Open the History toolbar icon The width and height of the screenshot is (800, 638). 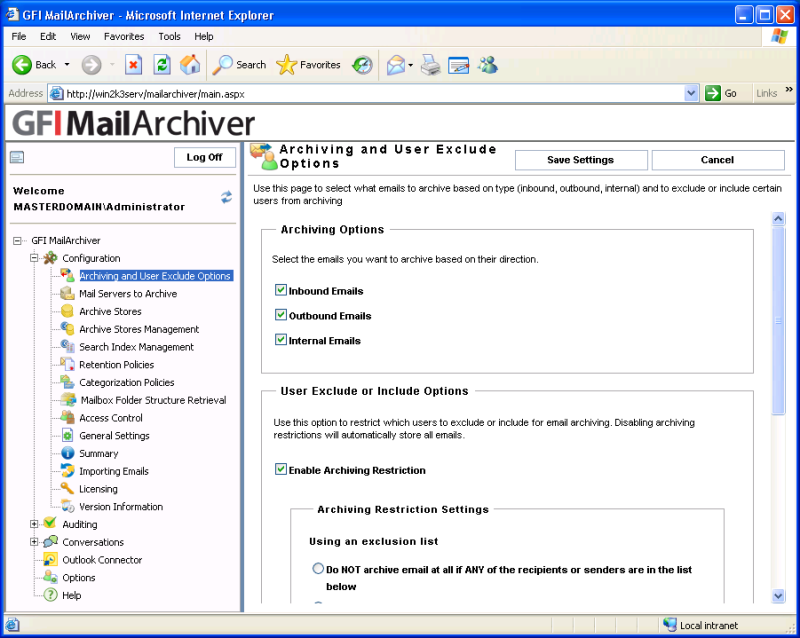[x=363, y=65]
